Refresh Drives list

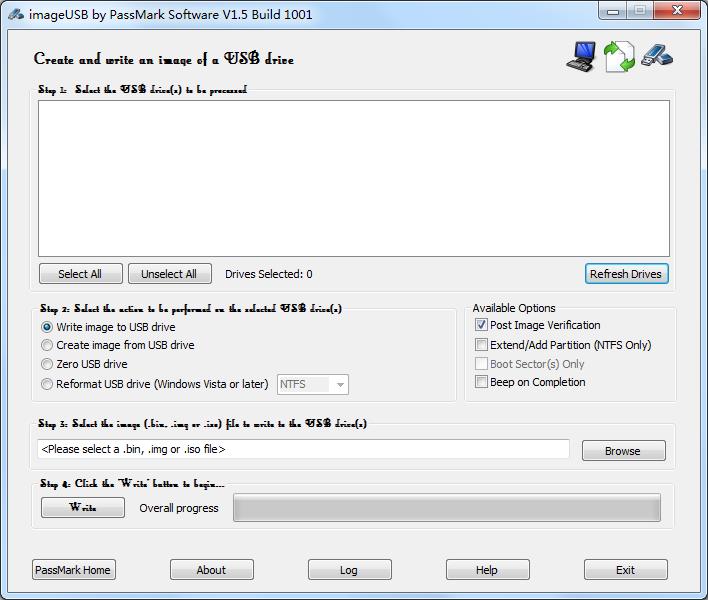pos(626,274)
